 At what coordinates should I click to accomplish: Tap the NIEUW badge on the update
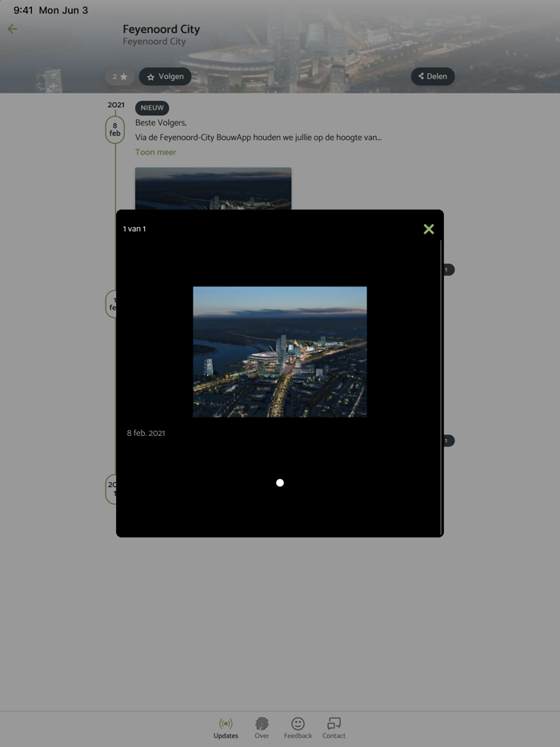(152, 108)
